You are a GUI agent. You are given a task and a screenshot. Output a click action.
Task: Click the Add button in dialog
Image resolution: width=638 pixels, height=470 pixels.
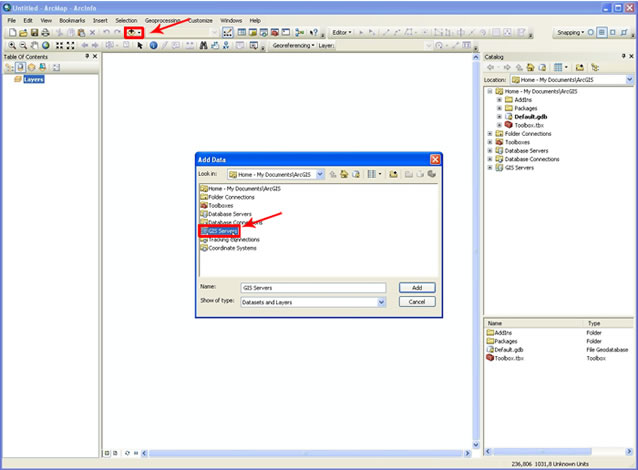[417, 288]
